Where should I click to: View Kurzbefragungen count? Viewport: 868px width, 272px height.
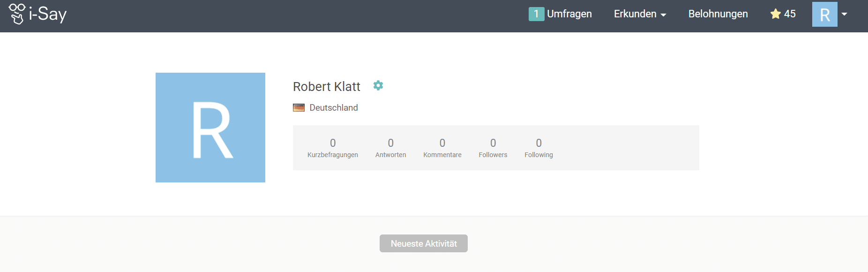tap(333, 148)
